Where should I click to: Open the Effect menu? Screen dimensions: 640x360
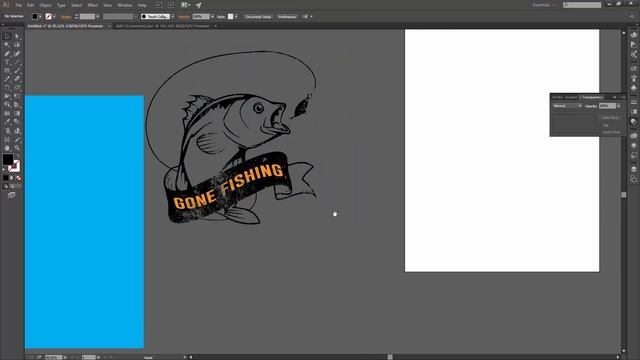tap(93, 5)
